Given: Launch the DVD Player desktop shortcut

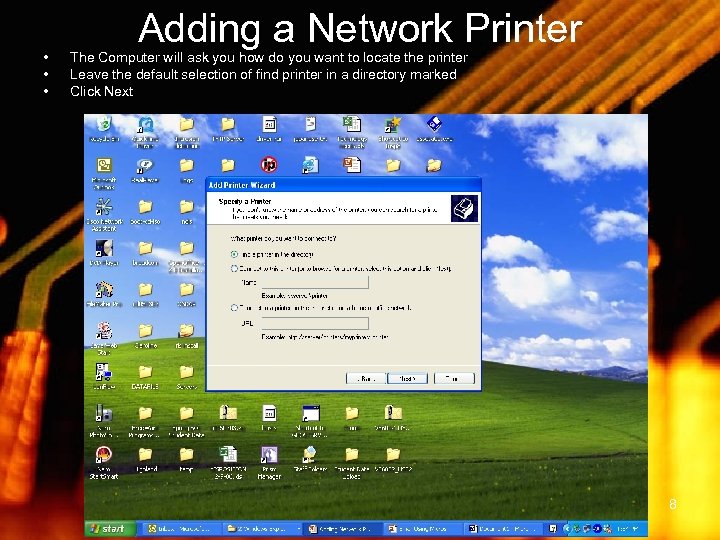Looking at the screenshot, I should tap(104, 248).
